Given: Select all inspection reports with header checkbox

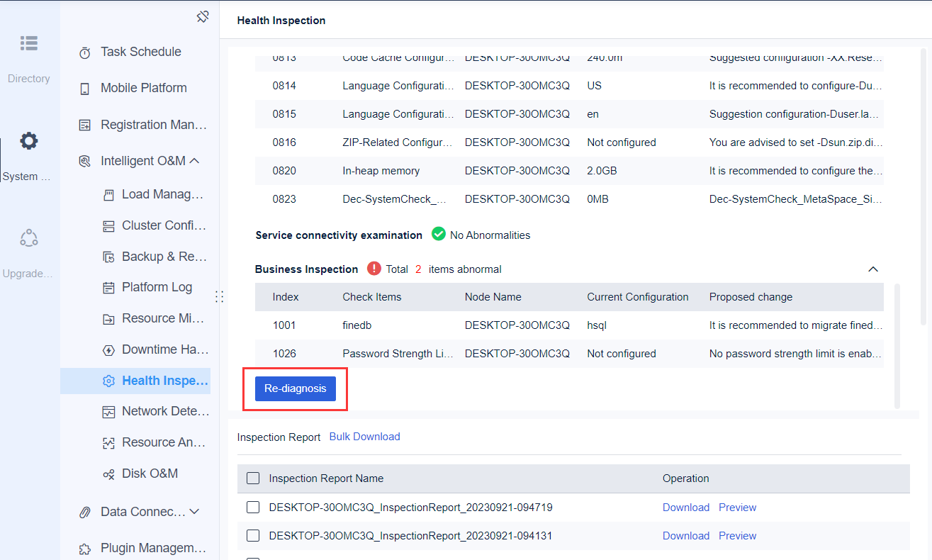Looking at the screenshot, I should pos(253,478).
